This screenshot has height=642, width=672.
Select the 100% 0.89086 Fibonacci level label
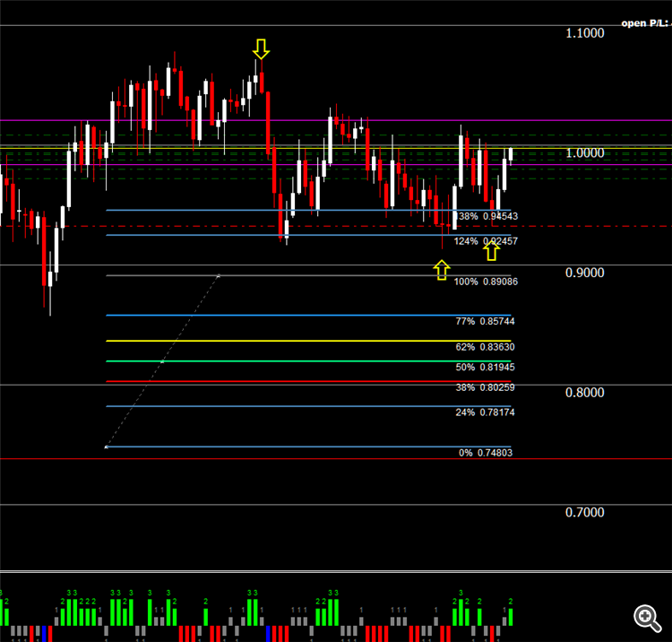coord(486,282)
